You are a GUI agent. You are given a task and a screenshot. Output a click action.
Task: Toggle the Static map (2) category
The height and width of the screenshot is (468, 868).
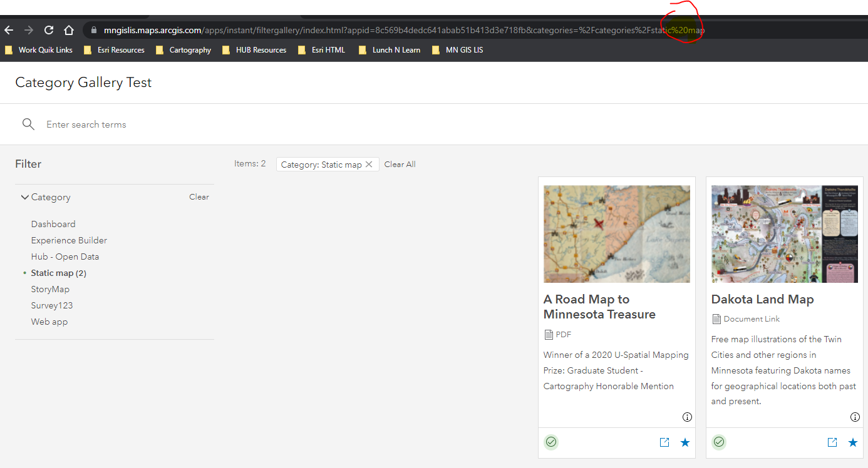[59, 273]
